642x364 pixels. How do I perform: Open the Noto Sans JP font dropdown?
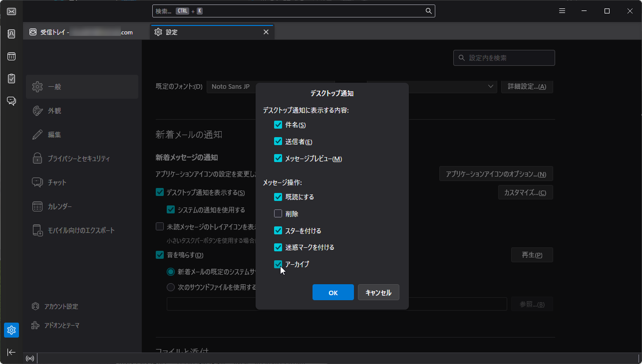click(x=270, y=87)
